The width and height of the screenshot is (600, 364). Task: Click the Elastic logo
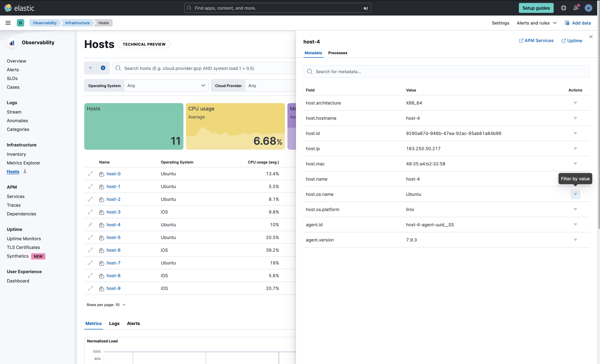(x=19, y=8)
